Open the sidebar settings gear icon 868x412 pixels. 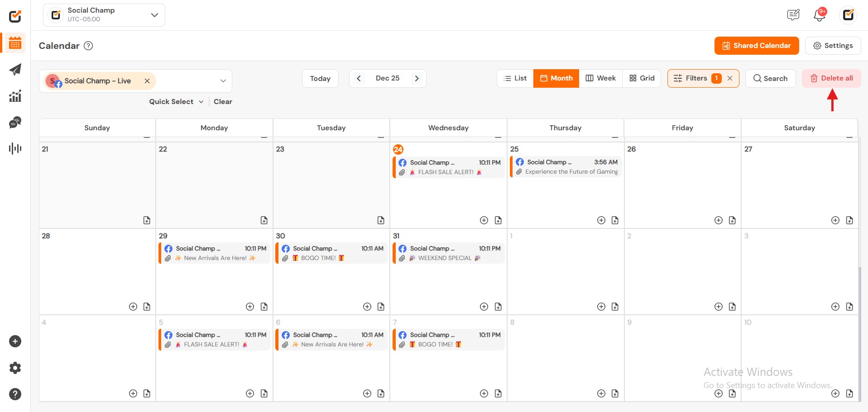15,368
